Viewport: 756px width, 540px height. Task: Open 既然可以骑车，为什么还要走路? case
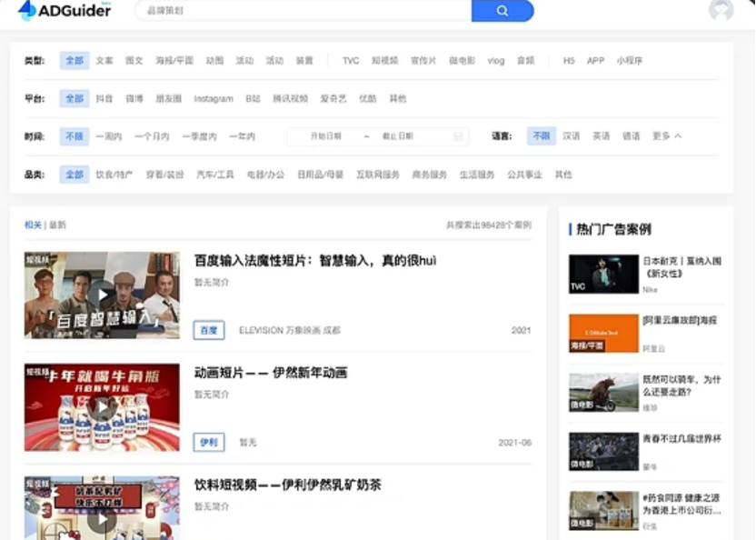tap(681, 385)
